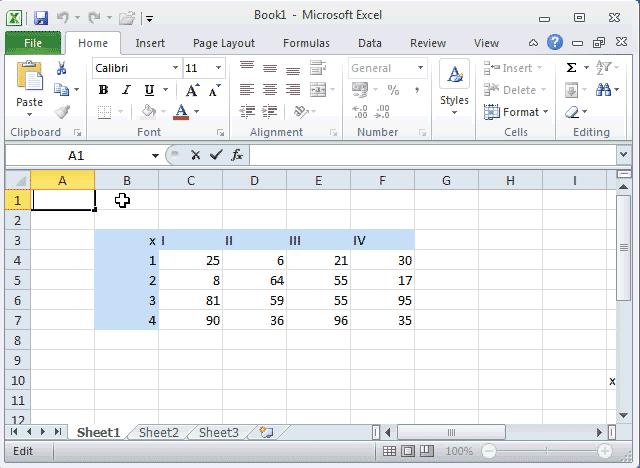Click the Styles button
The image size is (640, 468).
(454, 87)
